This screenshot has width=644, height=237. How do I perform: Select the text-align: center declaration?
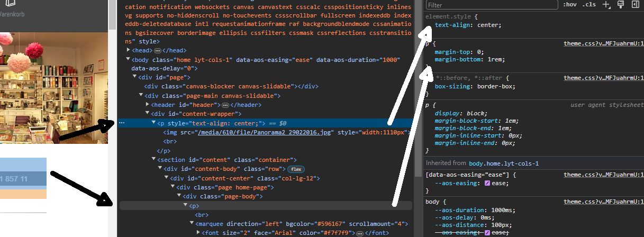(468, 25)
